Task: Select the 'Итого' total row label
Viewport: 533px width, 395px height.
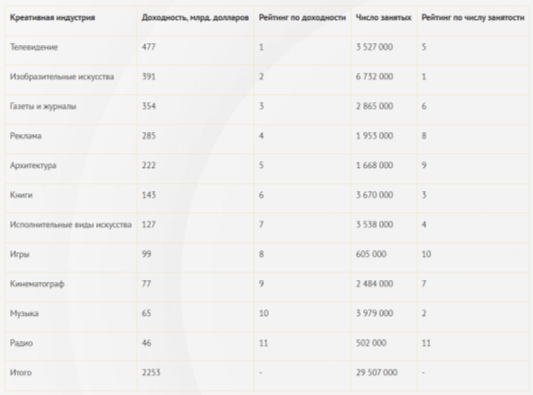Action: 21,373
